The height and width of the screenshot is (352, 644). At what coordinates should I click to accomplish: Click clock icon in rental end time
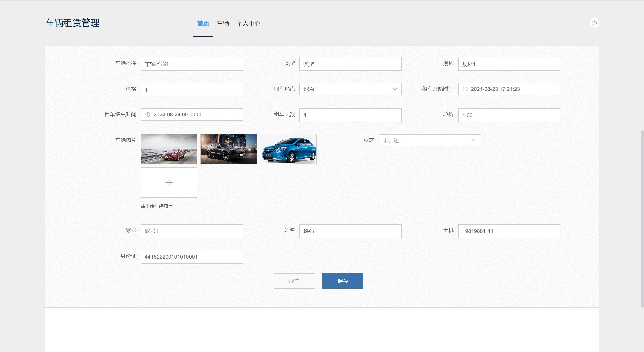(148, 115)
